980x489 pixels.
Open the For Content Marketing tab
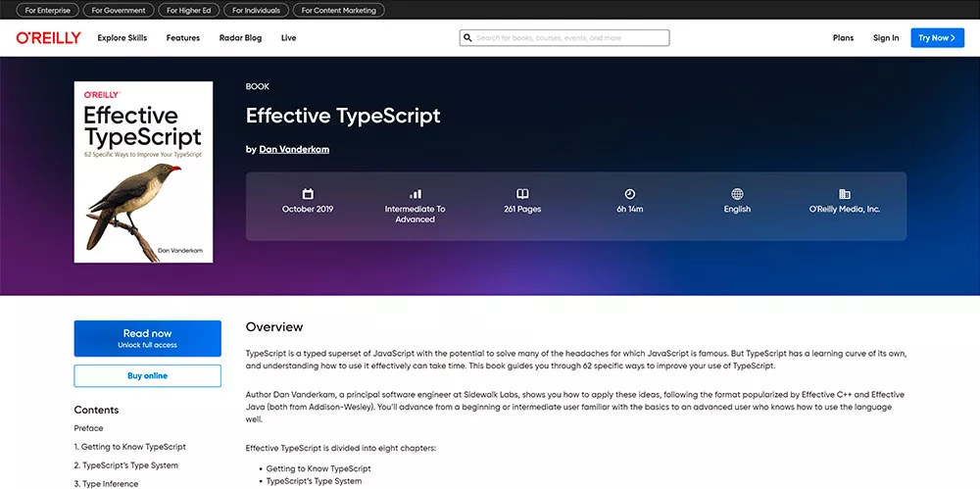pos(339,10)
